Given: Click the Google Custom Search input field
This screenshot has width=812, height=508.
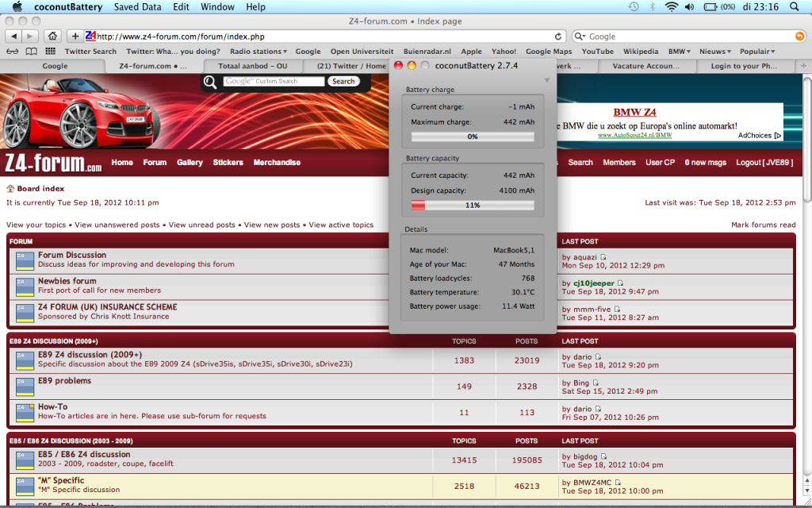Looking at the screenshot, I should 274,82.
